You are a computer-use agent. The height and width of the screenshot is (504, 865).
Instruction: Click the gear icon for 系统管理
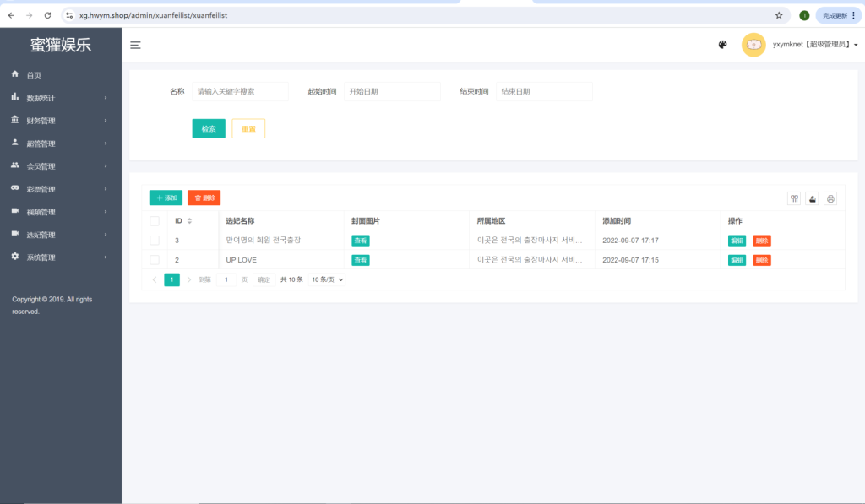(15, 257)
